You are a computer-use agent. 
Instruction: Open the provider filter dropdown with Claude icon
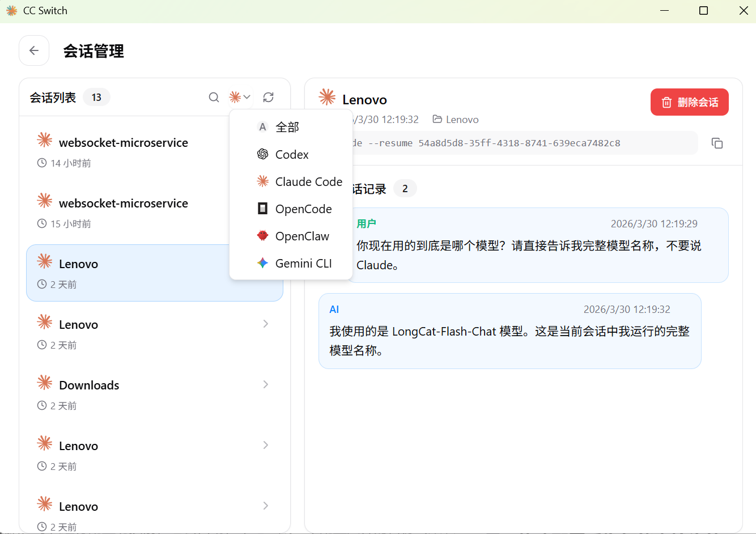(x=240, y=98)
